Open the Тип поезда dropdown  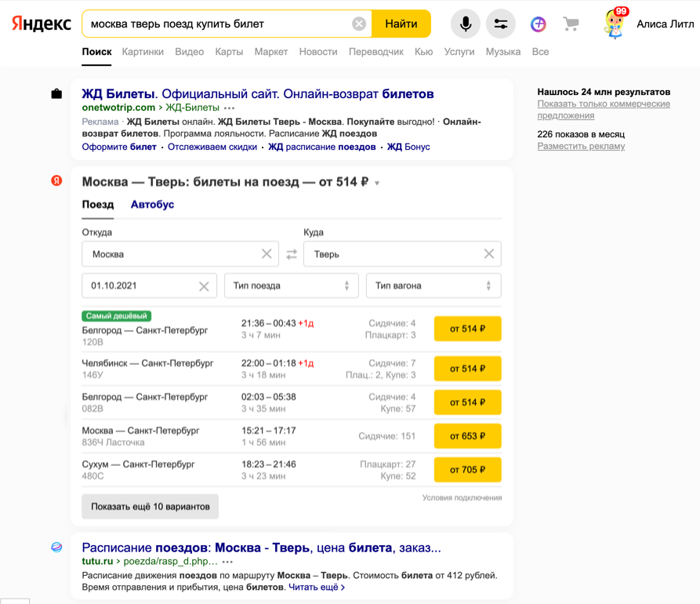coord(291,286)
